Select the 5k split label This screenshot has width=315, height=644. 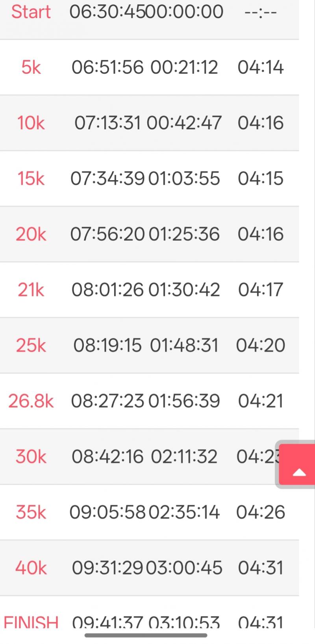point(31,67)
